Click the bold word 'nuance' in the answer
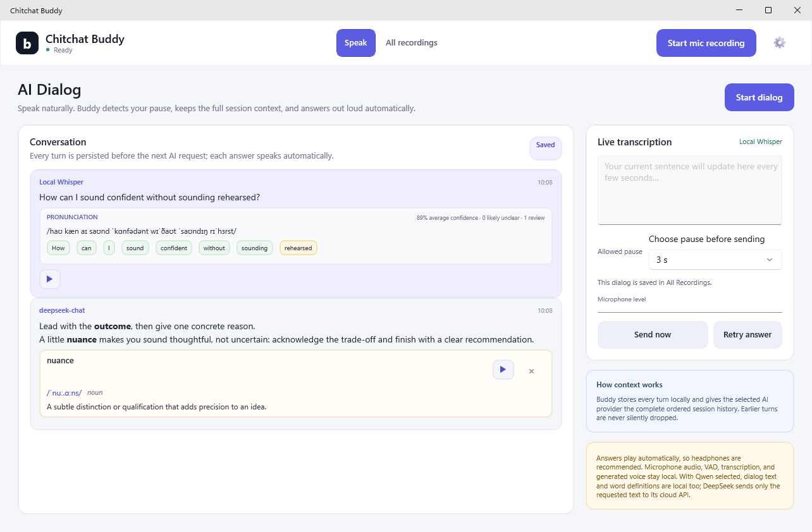This screenshot has width=812, height=532. (x=82, y=340)
